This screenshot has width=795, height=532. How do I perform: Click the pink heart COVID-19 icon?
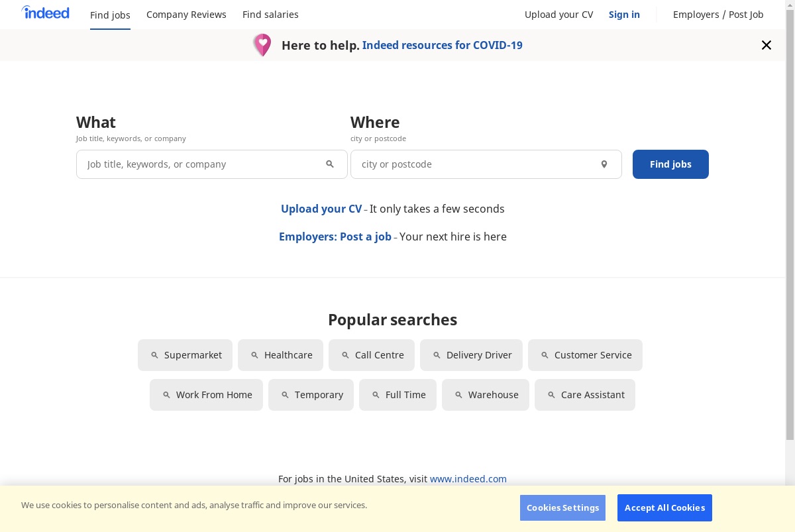pyautogui.click(x=262, y=45)
